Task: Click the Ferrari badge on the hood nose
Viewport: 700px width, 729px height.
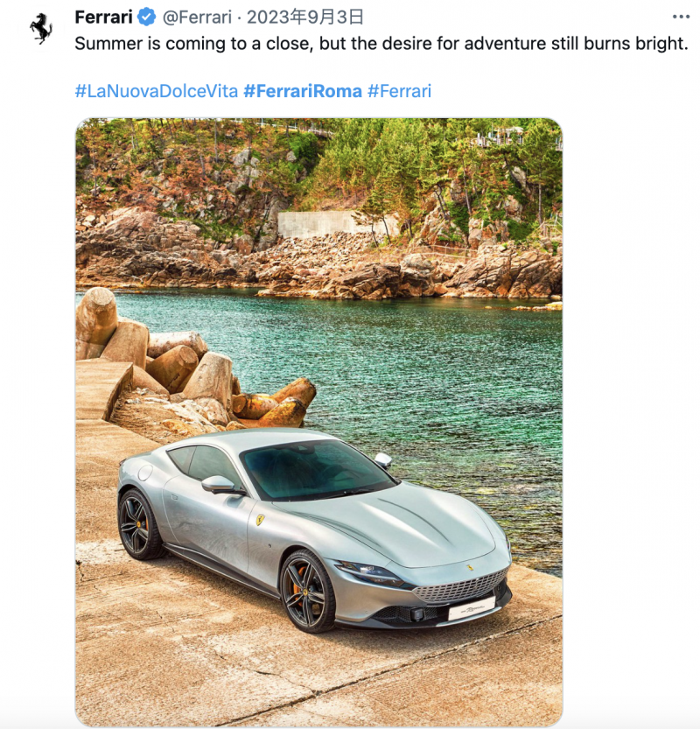Action: (470, 568)
